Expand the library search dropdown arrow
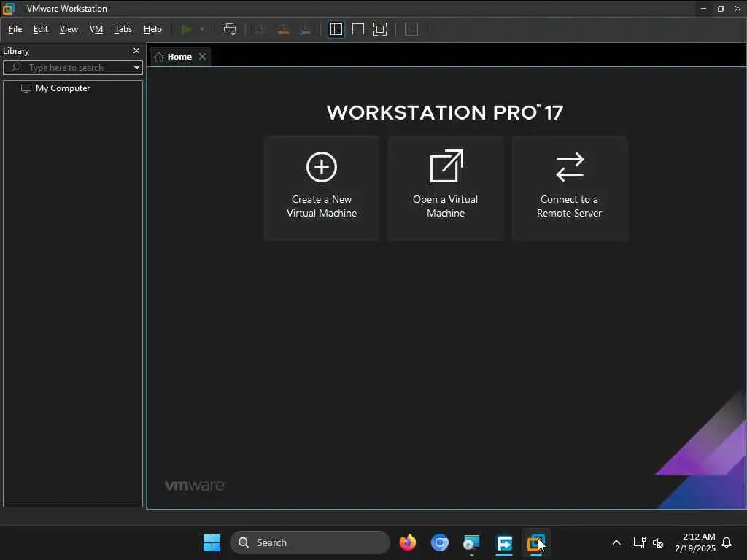Screen dimensions: 747x560 point(136,68)
